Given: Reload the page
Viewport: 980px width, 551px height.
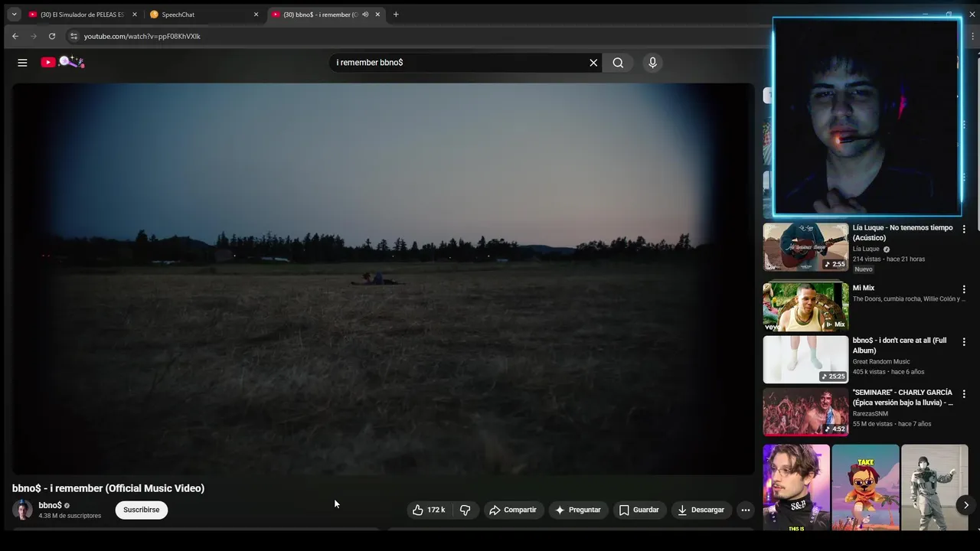Looking at the screenshot, I should pos(52,36).
